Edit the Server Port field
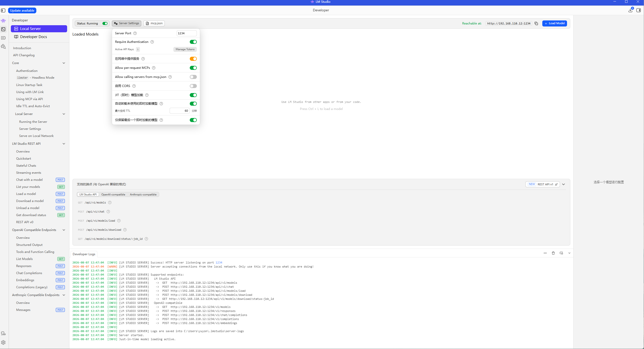 tap(186, 33)
